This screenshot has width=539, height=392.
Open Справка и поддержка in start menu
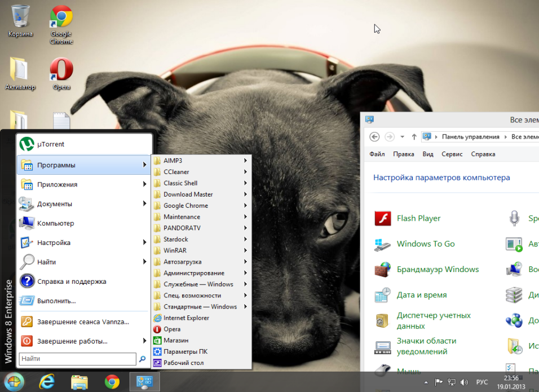84,282
